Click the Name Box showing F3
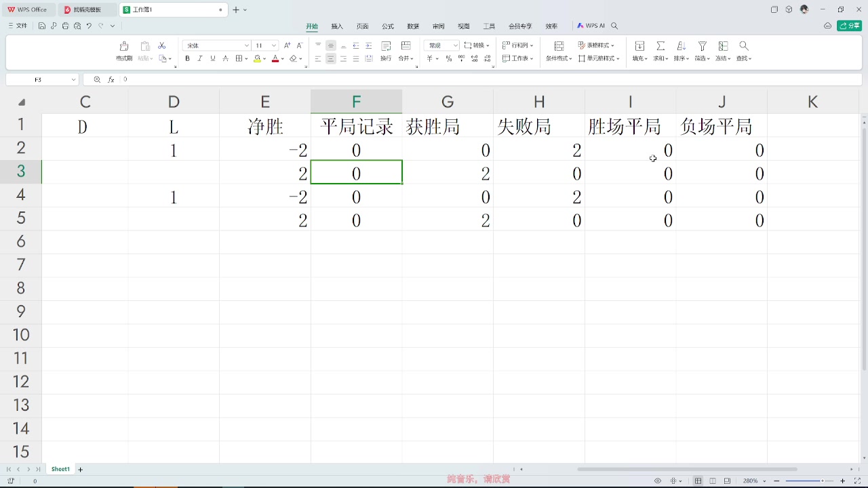Screen dimensions: 868x488 pos(42,79)
